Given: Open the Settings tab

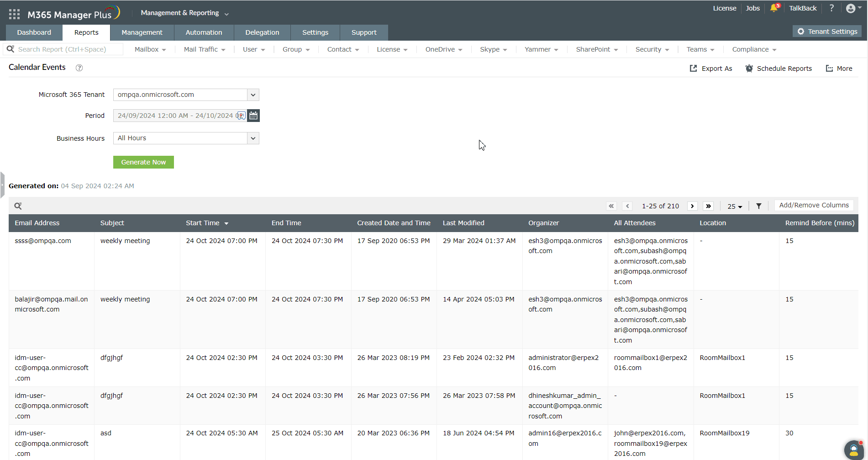Looking at the screenshot, I should click(x=315, y=32).
